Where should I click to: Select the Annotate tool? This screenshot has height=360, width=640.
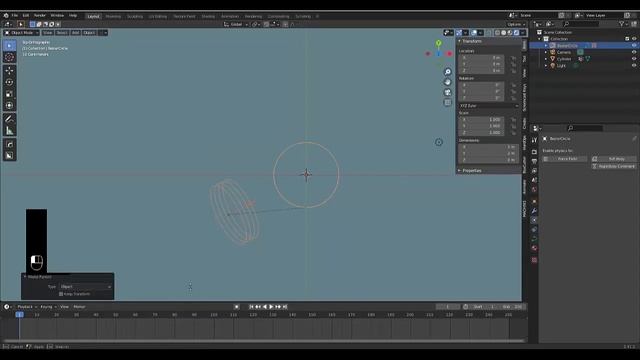click(9, 119)
